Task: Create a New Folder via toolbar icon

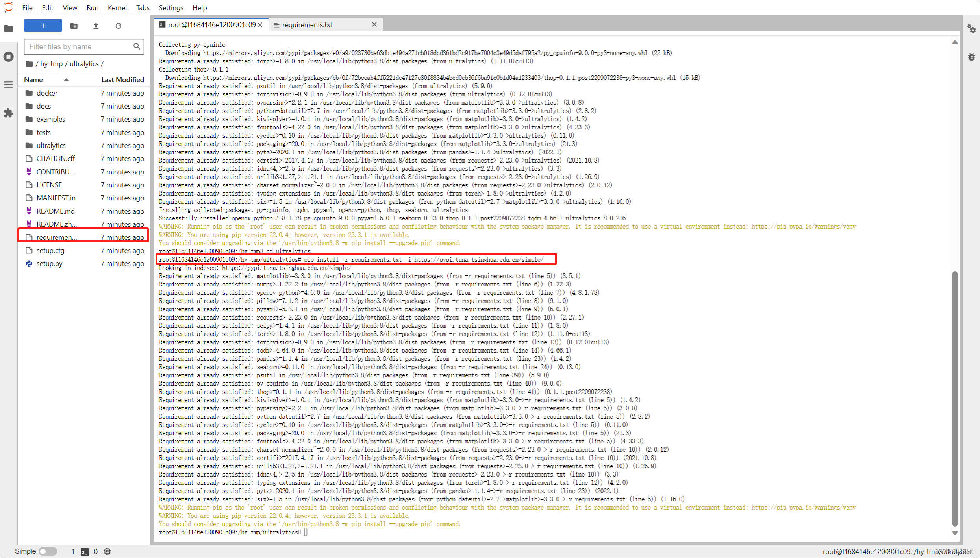Action: [74, 26]
